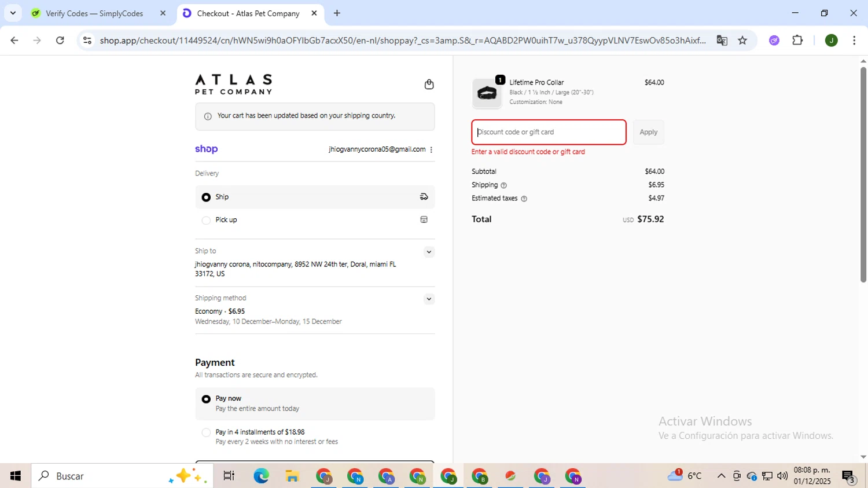This screenshot has height=488, width=868.
Task: Bookmark this page with star icon
Action: pos(742,41)
